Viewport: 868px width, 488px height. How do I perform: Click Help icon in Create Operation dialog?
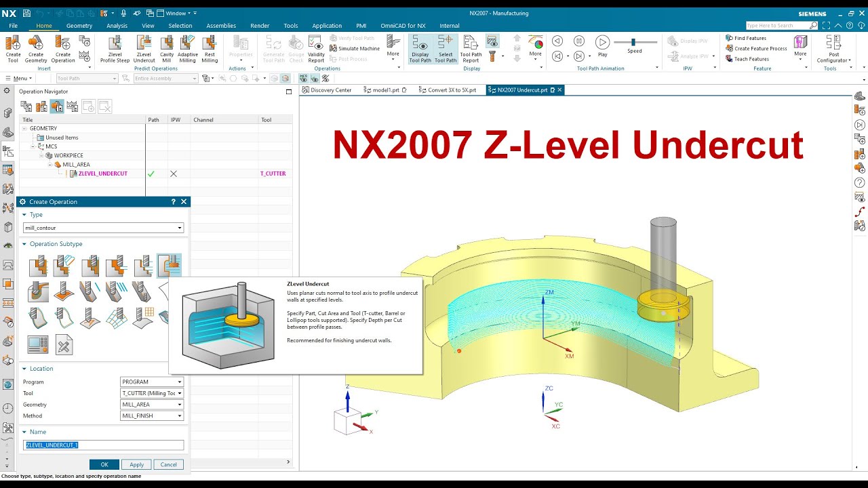point(174,202)
